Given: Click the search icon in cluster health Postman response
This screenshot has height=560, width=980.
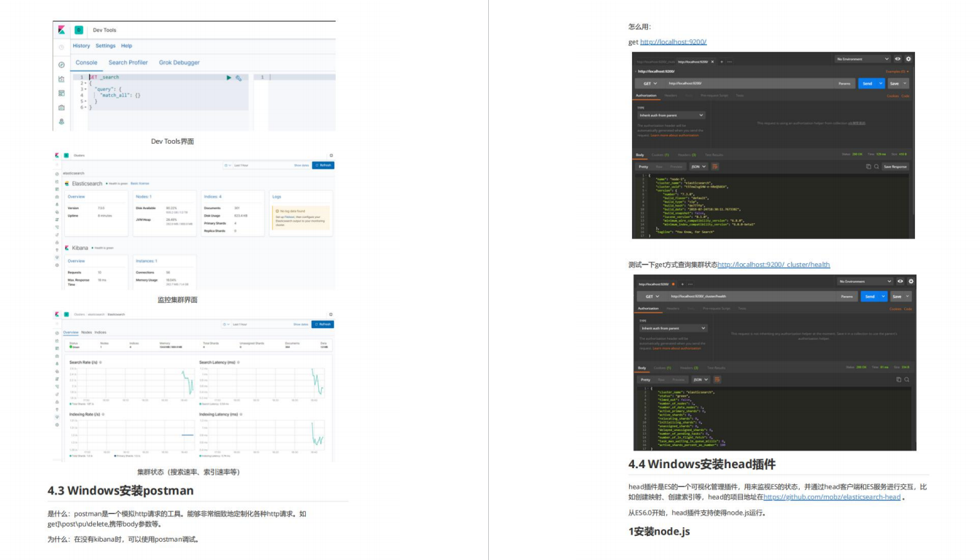Looking at the screenshot, I should tap(907, 380).
